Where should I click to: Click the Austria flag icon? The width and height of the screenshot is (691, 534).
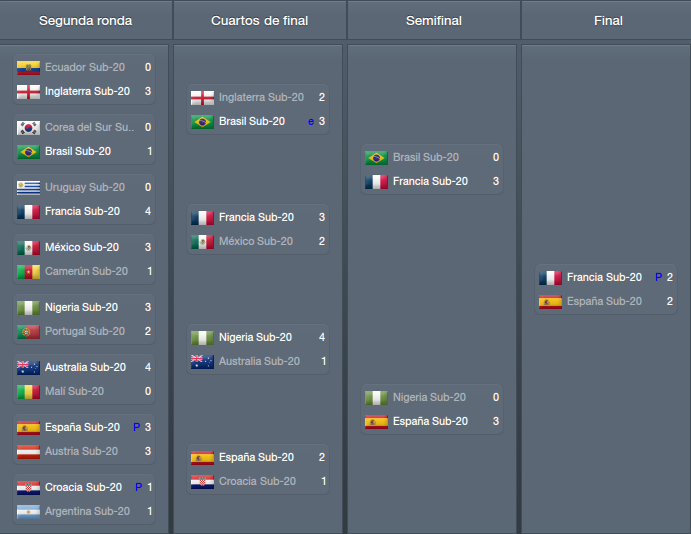[x=28, y=451]
